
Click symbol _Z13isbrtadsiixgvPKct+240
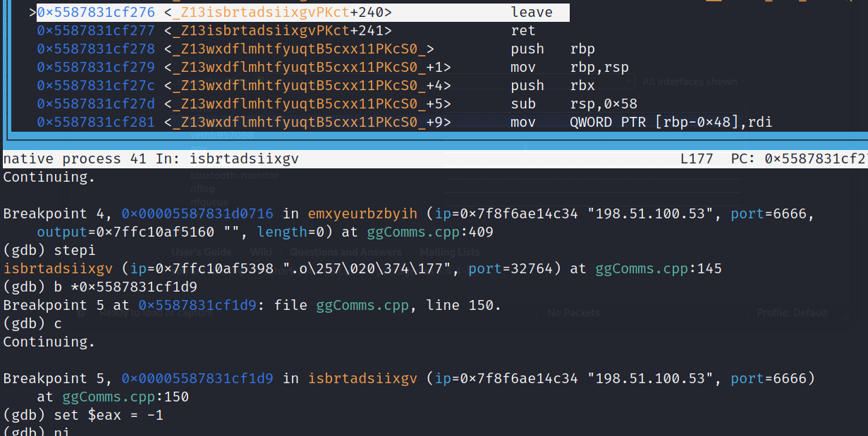click(x=278, y=12)
